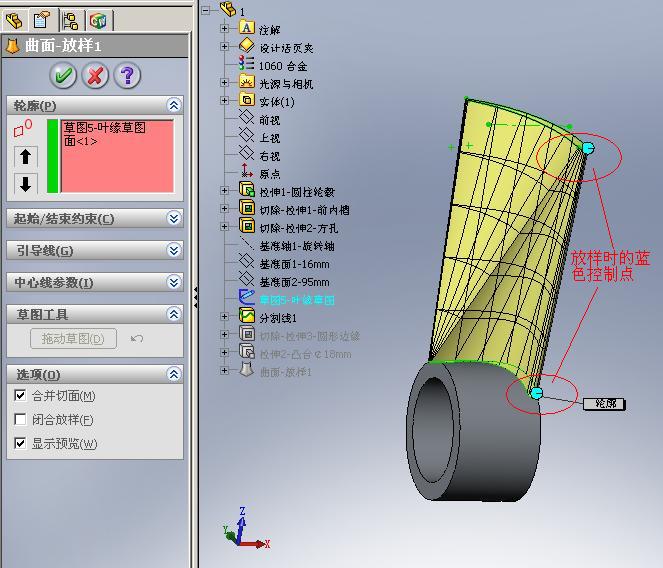
Task: Expand the 设计活页夹 design binder node
Action: (225, 47)
